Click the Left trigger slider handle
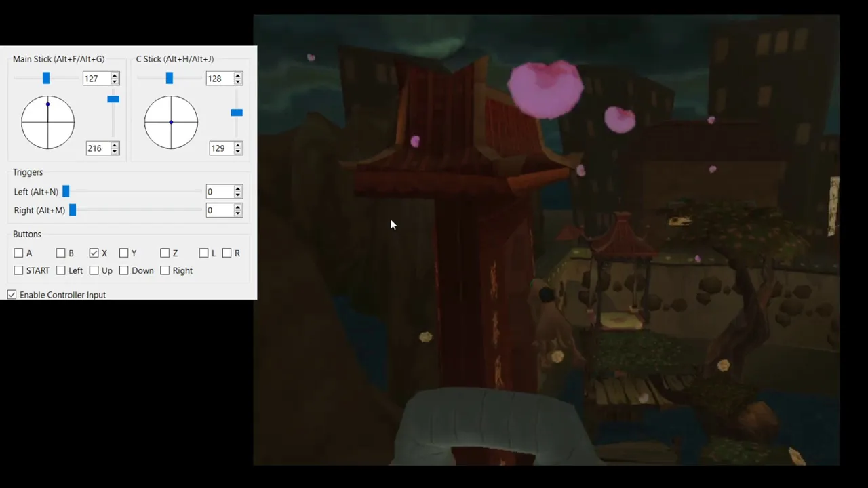The image size is (868, 488). (66, 192)
